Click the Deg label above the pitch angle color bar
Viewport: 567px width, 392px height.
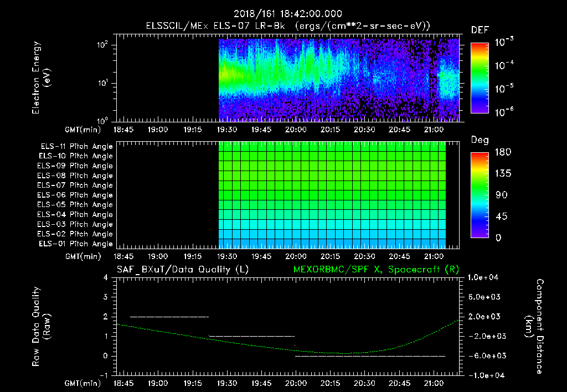(480, 140)
